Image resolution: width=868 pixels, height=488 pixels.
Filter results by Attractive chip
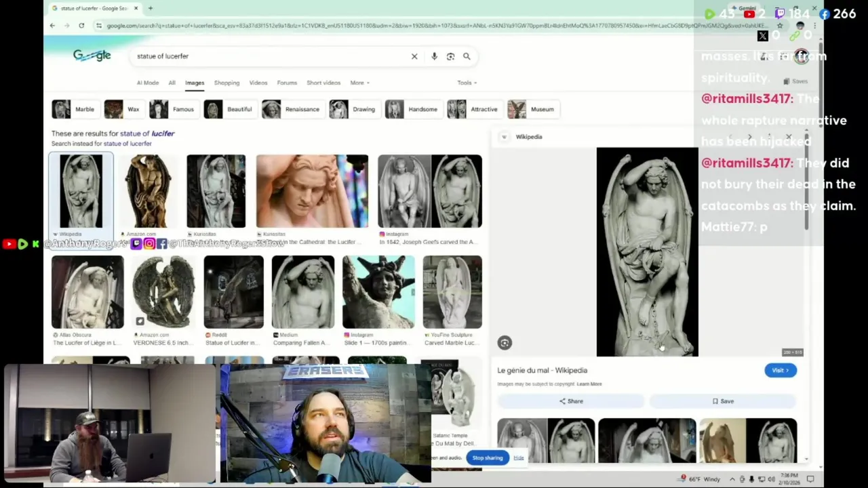coord(474,109)
